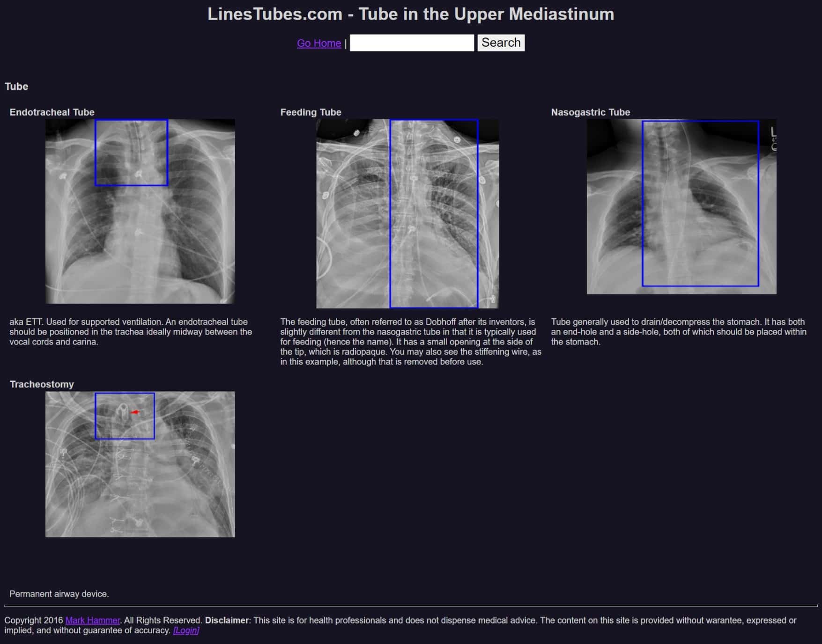The height and width of the screenshot is (644, 822).
Task: Click the 'Permanent airway device' caption
Action: (59, 594)
